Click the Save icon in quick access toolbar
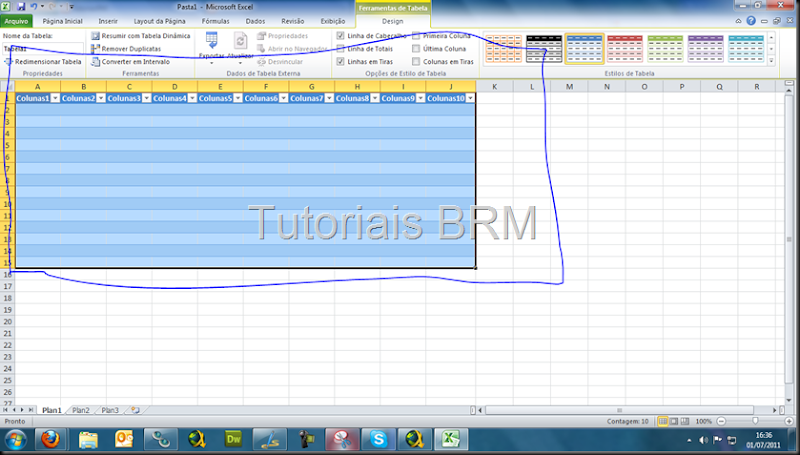The width and height of the screenshot is (800, 455). tap(21, 7)
